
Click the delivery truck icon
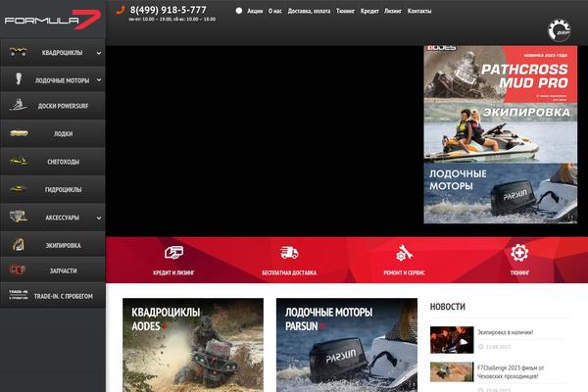click(x=289, y=253)
